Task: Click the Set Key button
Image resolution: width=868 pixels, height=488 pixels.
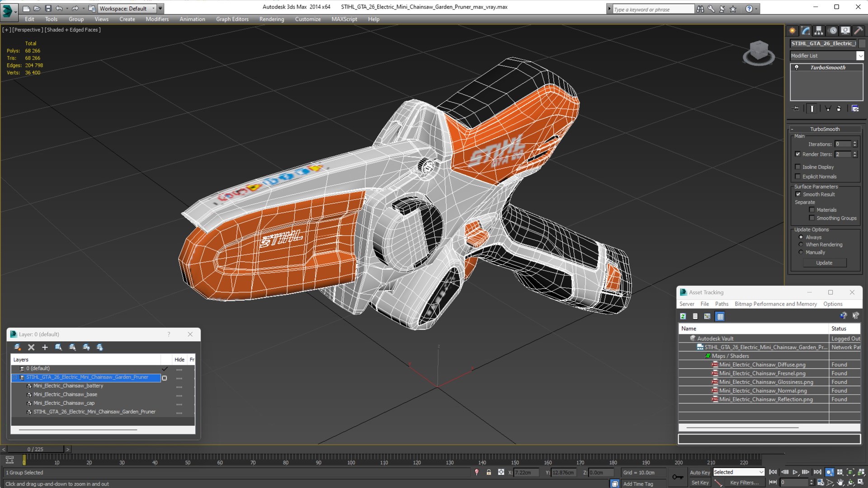Action: point(700,483)
